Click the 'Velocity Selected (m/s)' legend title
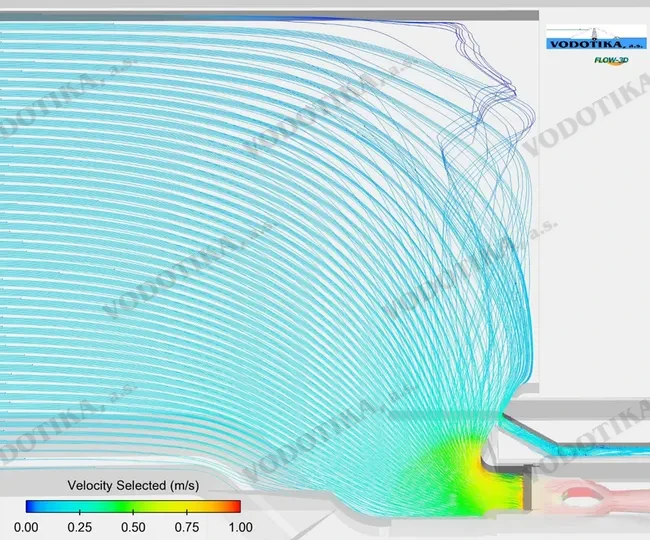 [x=133, y=485]
